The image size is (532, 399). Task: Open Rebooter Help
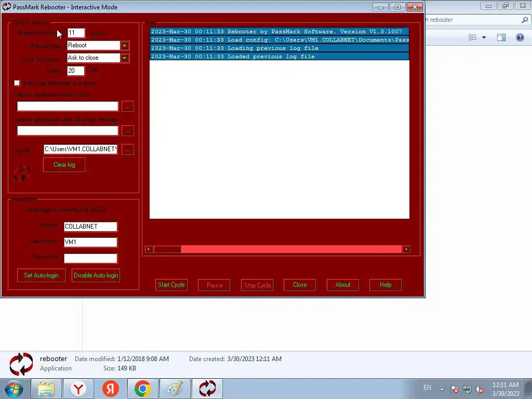click(x=385, y=285)
